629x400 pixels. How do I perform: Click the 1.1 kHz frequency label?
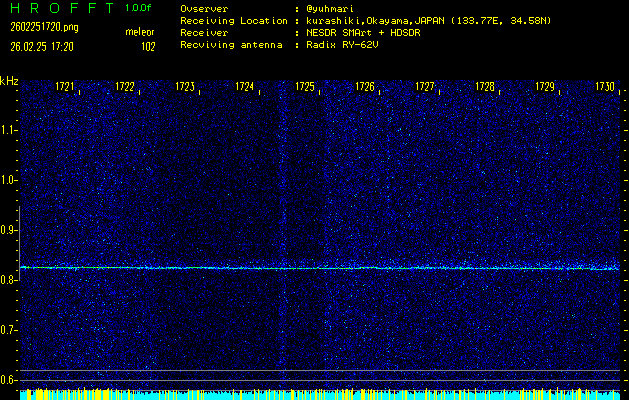click(9, 130)
